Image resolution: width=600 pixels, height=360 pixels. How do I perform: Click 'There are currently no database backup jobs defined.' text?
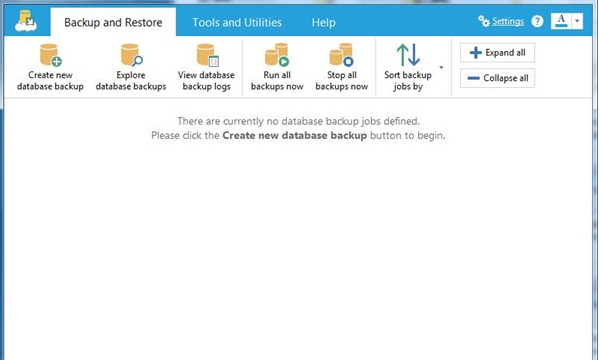(x=298, y=121)
